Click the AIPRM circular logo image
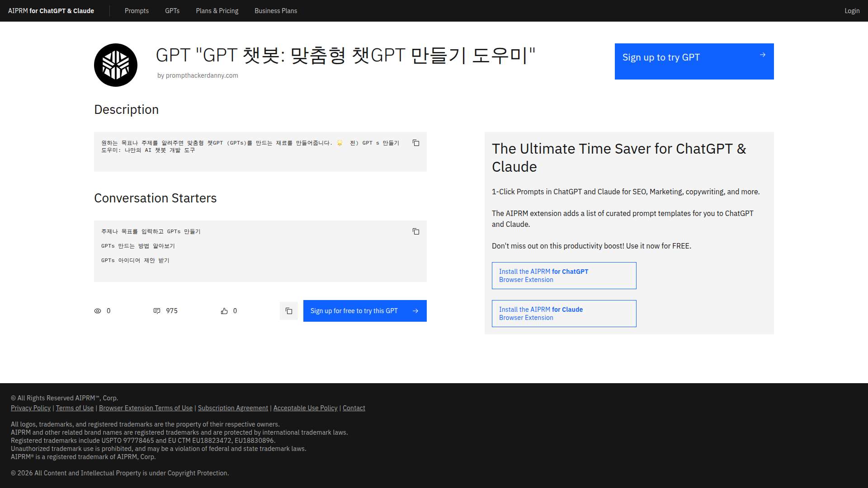Screen dimensions: 868x488 pos(116,65)
